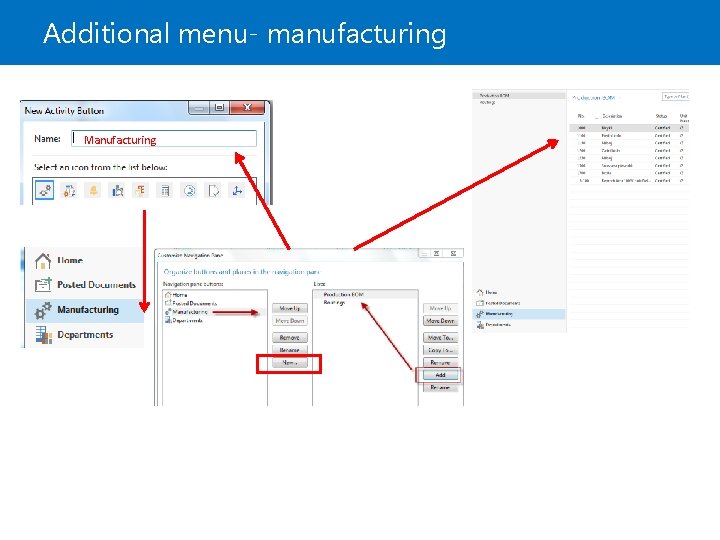Click the Name field containing Manufacturing
Image resolution: width=720 pixels, height=540 pixels.
click(x=164, y=139)
